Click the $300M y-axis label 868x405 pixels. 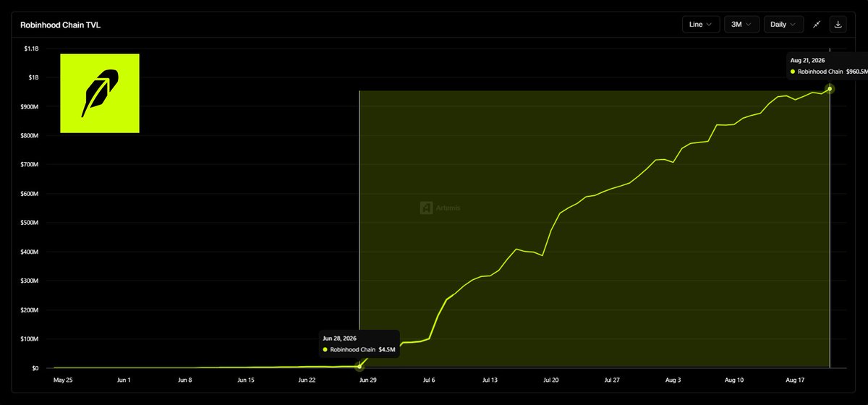[29, 281]
